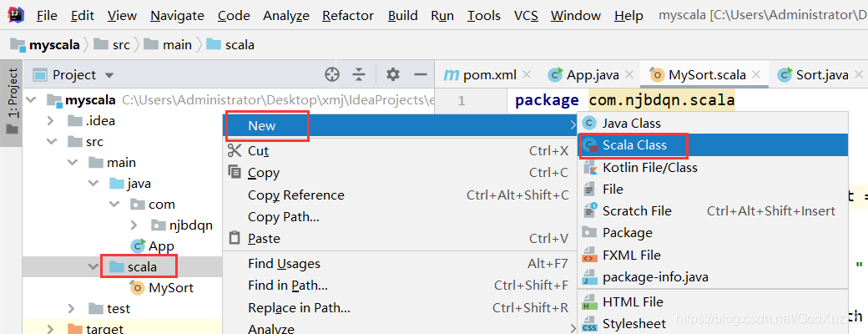Select the test folder in tree
Image resolution: width=868 pixels, height=334 pixels.
(119, 308)
